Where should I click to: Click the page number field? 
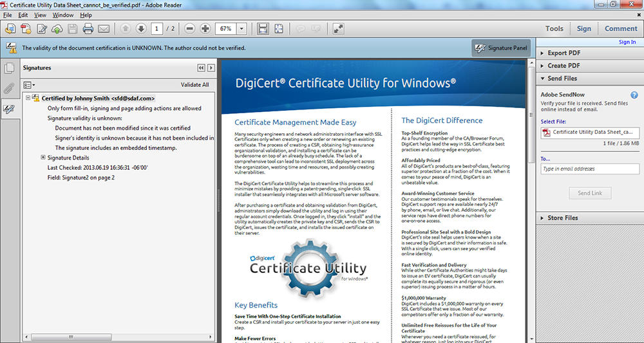point(156,29)
